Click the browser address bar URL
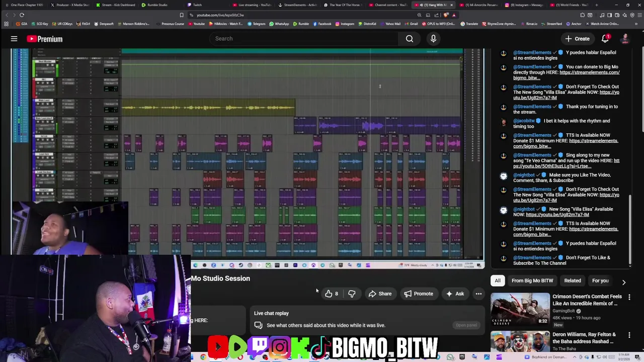This screenshot has width=644, height=362. point(220,15)
